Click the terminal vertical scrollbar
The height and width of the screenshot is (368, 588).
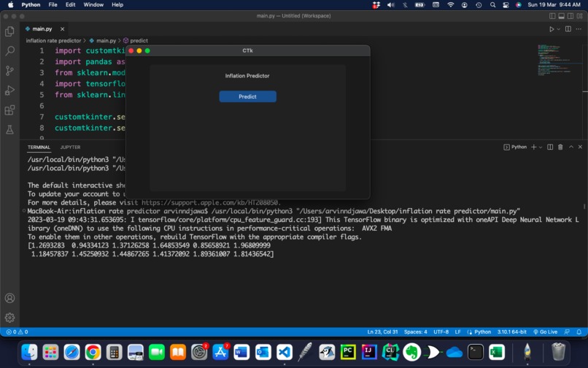click(x=584, y=207)
